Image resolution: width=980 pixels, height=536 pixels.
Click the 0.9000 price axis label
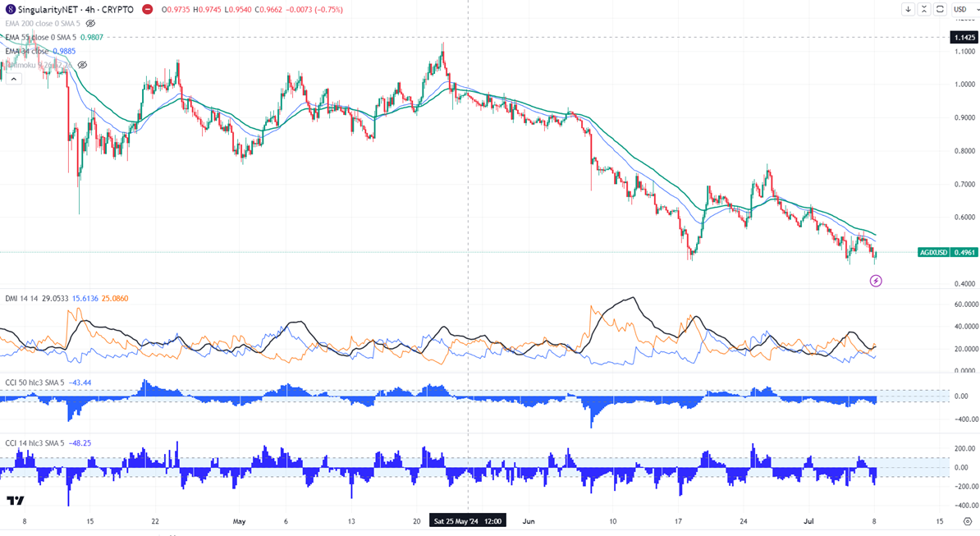click(x=965, y=117)
